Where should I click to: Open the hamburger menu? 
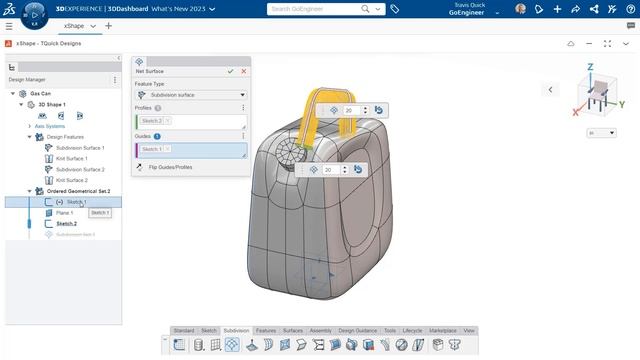9,27
